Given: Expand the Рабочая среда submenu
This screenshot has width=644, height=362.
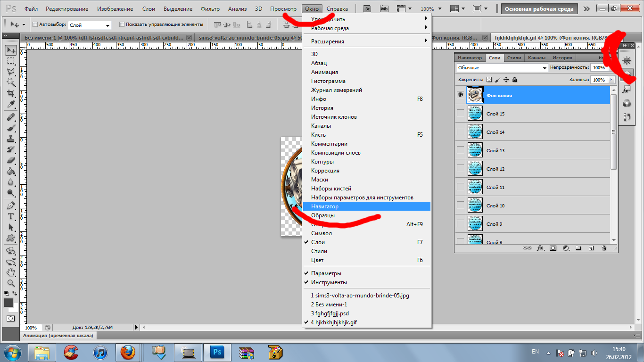Looking at the screenshot, I should [366, 28].
